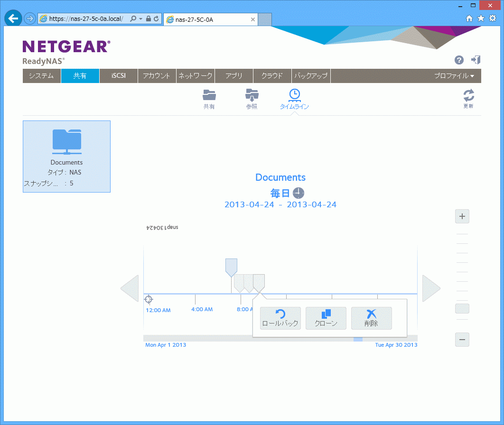Viewport: 504px width, 425px height.
Task: Open the address bar search dropdown arrow
Action: 140,19
